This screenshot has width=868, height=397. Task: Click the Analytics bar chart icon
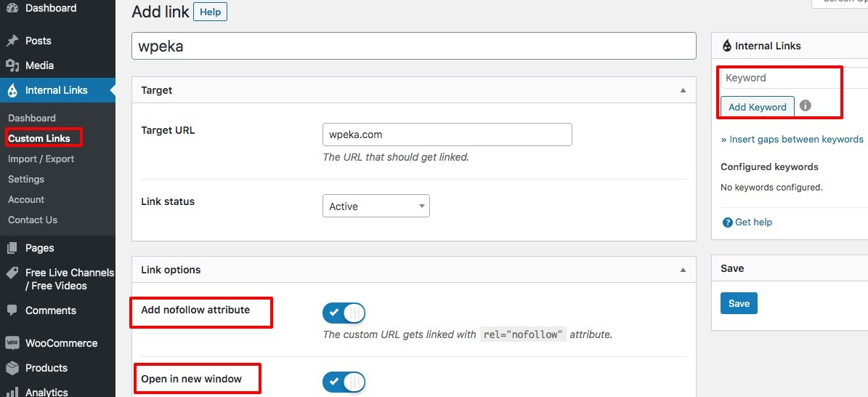pos(12,391)
